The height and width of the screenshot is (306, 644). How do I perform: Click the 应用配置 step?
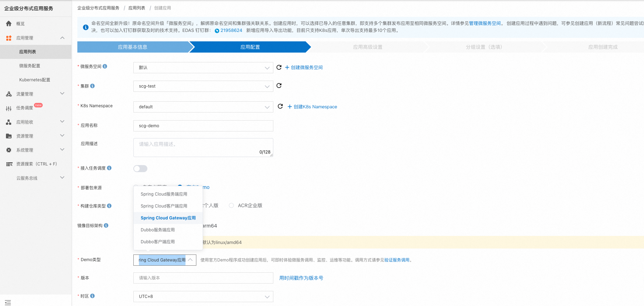(250, 47)
